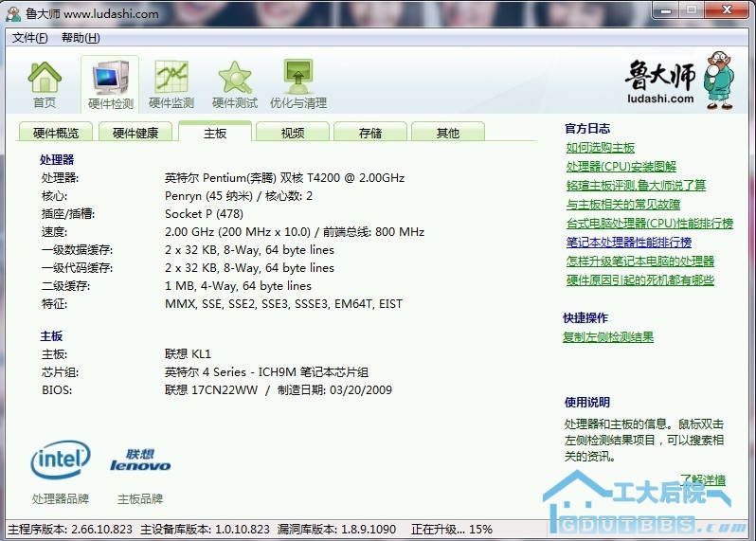
Task: Open the 文件(F) menu
Action: pos(30,38)
